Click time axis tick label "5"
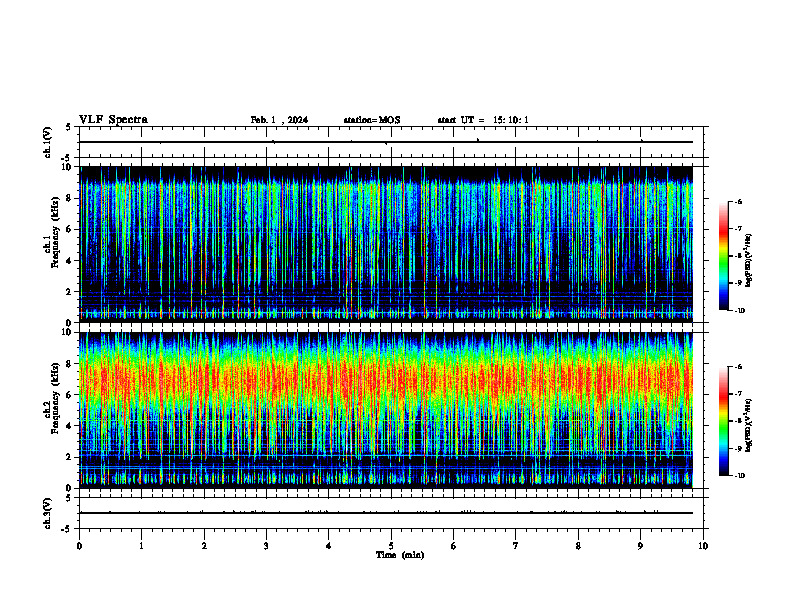 391,546
